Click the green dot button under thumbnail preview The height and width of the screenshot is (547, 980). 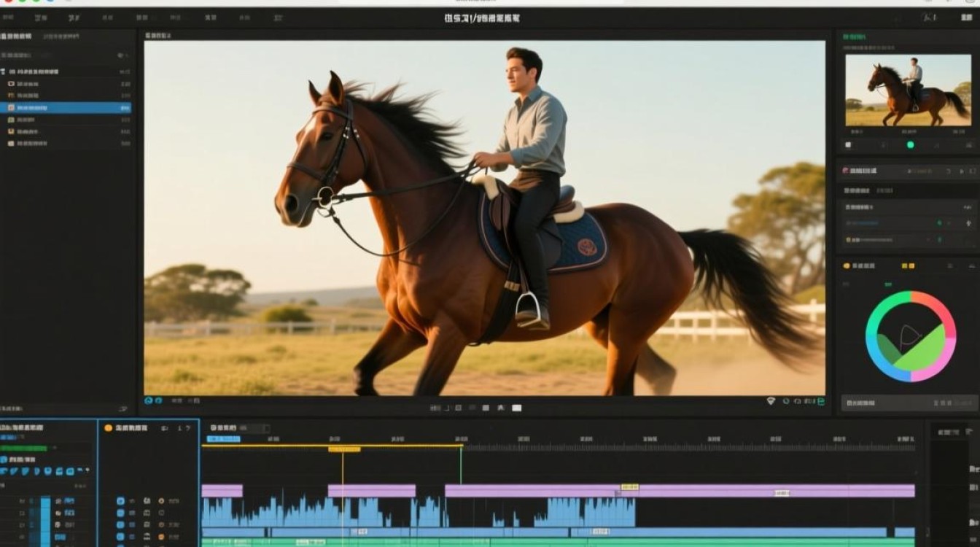tap(910, 145)
